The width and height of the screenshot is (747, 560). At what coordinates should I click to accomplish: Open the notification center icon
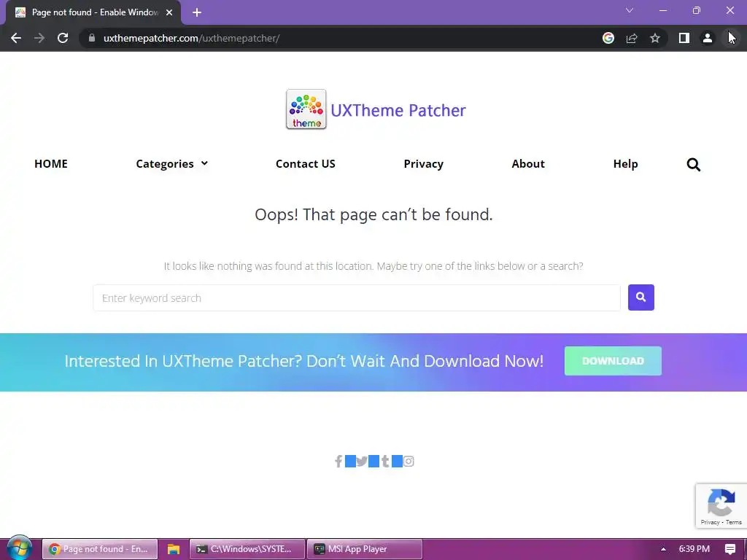(x=729, y=549)
